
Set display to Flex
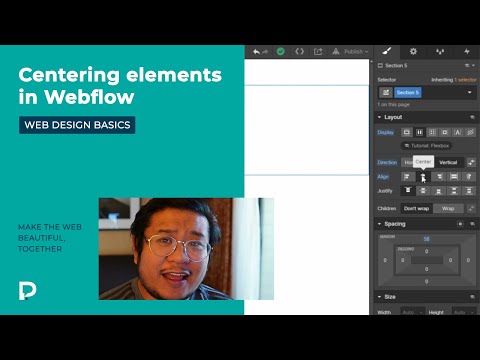coord(419,132)
